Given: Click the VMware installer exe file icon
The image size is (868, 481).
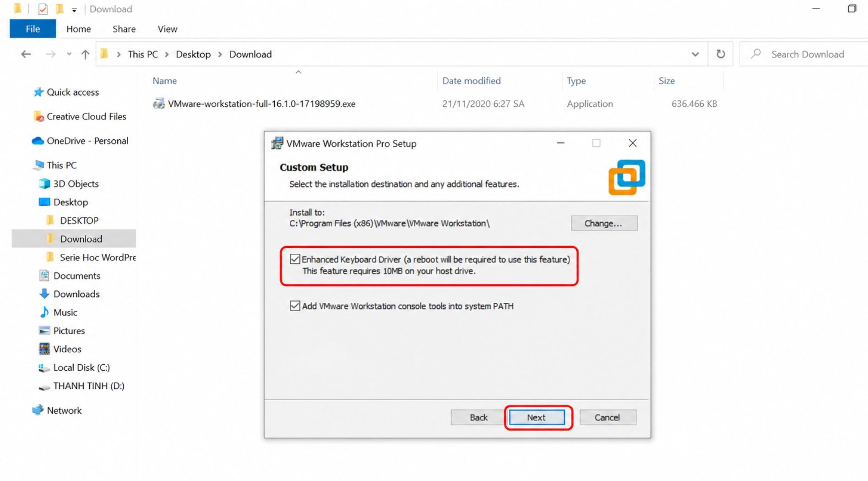Looking at the screenshot, I should (x=159, y=104).
